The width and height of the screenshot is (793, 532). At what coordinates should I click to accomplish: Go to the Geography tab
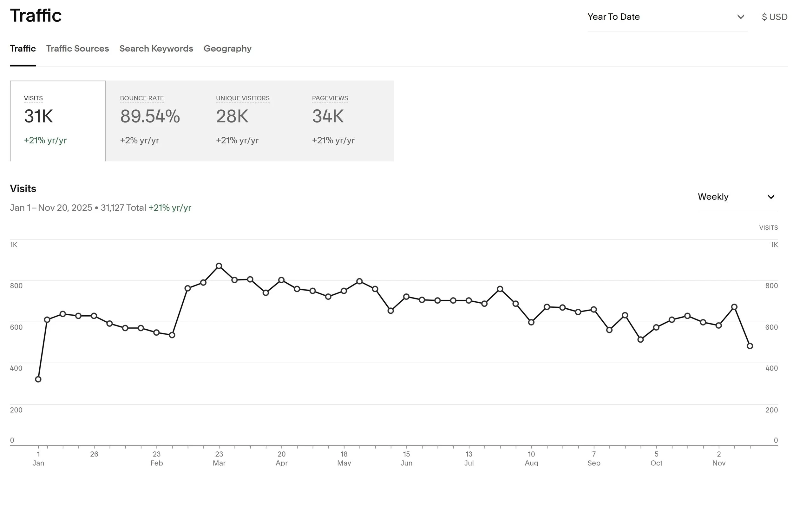[227, 49]
